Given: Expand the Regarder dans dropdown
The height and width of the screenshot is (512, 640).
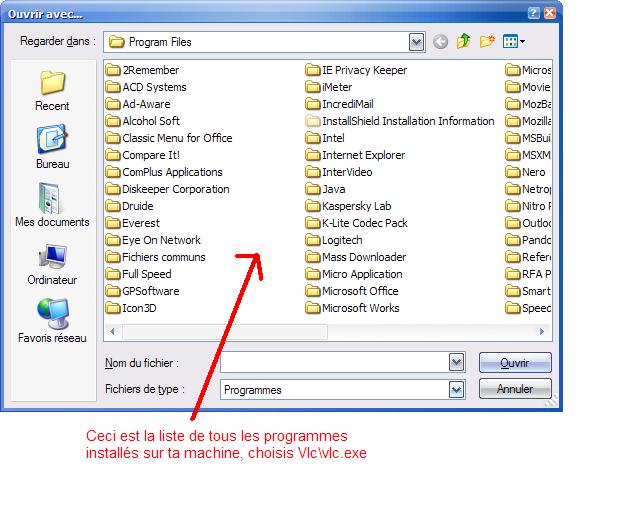Looking at the screenshot, I should 416,42.
